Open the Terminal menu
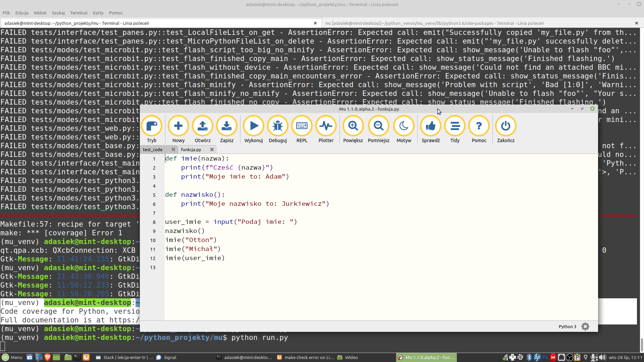 [x=79, y=13]
